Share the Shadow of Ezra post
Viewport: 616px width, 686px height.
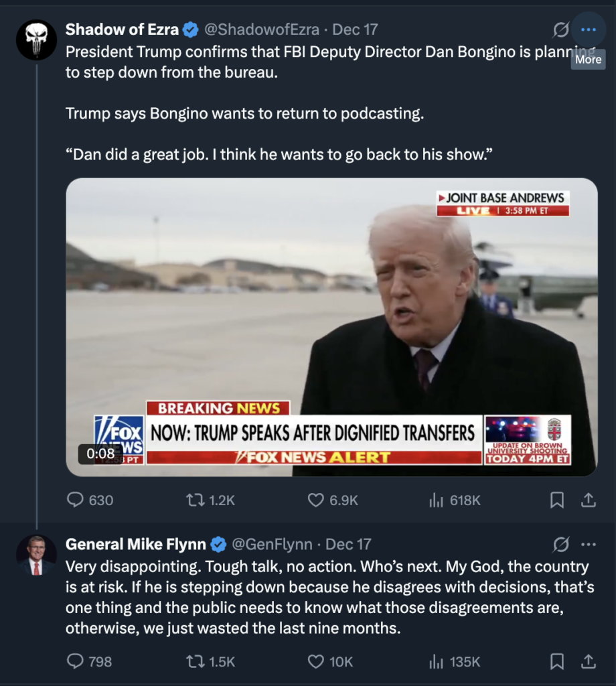[x=588, y=500]
